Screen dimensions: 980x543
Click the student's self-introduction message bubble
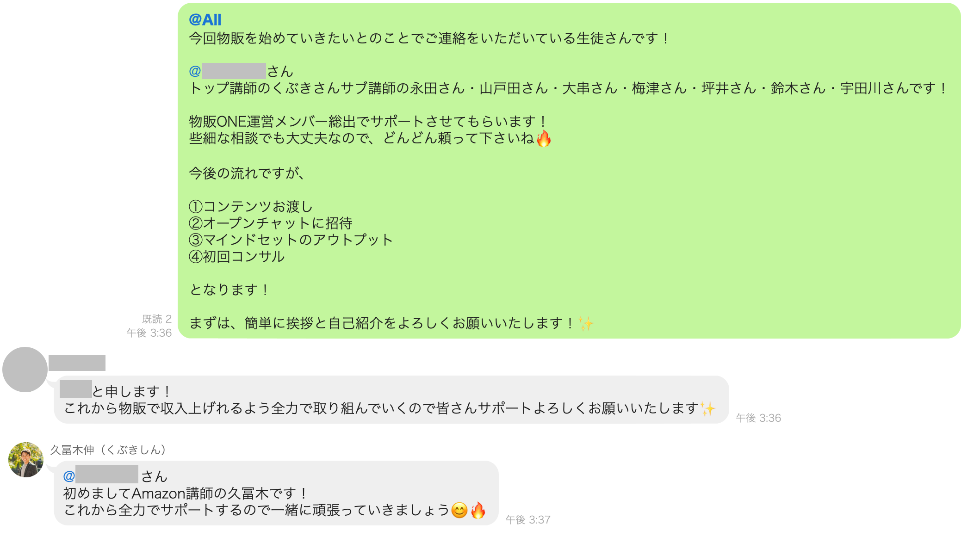tap(391, 400)
